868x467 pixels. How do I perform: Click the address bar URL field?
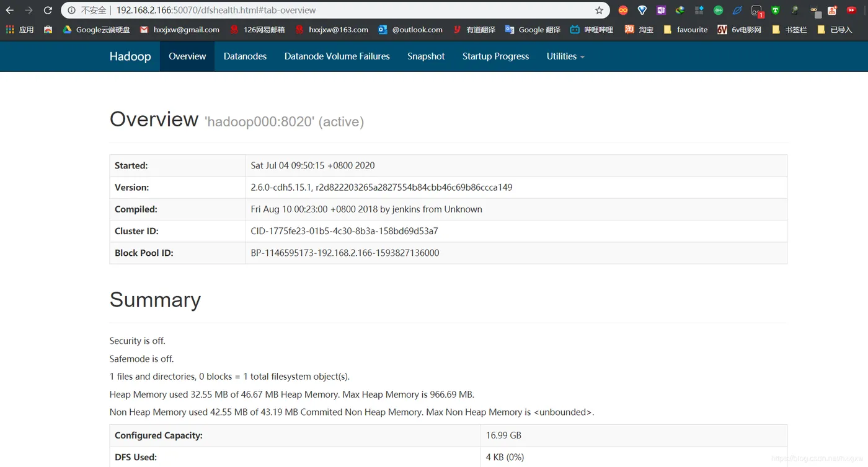(335, 11)
